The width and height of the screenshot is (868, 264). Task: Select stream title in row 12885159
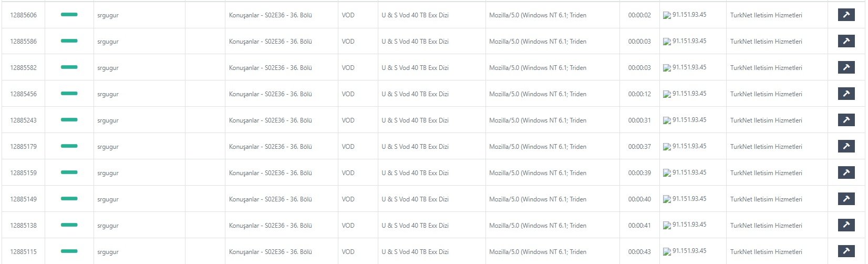coord(271,173)
